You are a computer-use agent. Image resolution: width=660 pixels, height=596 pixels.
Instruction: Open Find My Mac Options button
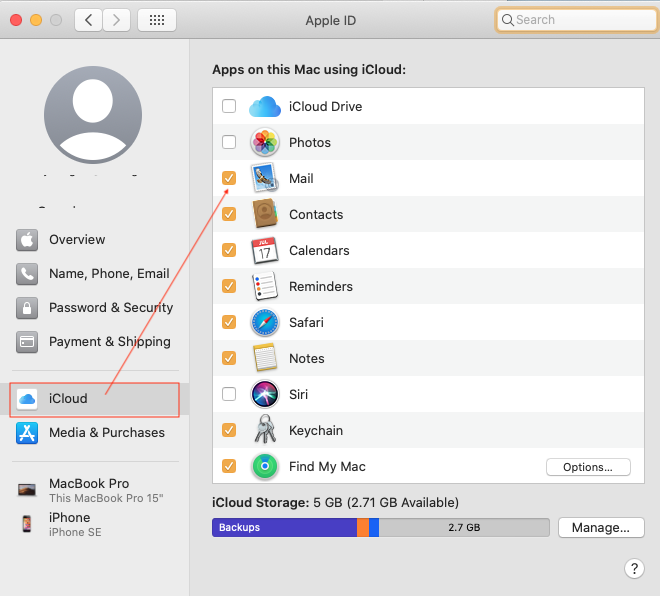[588, 467]
